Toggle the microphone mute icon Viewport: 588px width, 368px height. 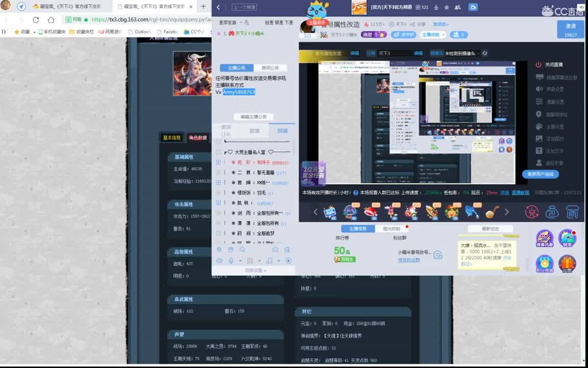(x=231, y=261)
